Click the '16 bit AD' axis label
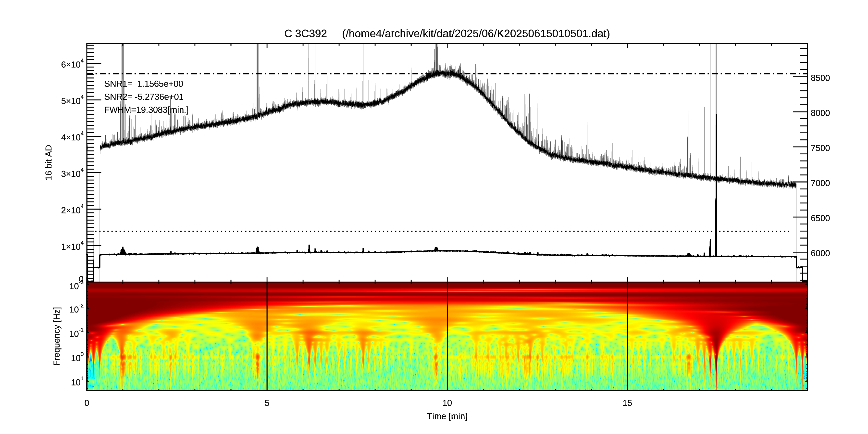The width and height of the screenshot is (868, 434). 49,162
